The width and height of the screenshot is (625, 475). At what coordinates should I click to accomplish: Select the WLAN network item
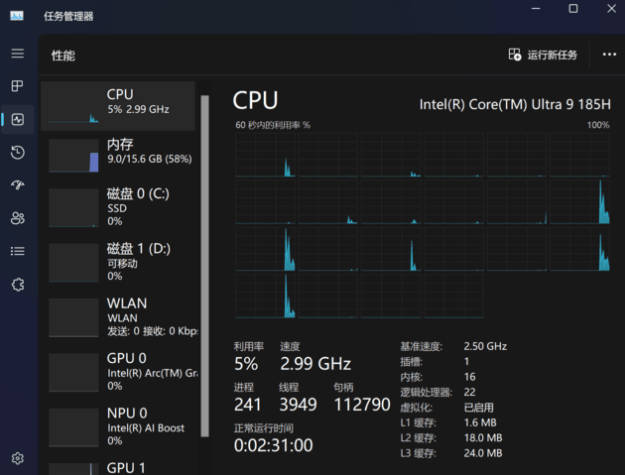pos(118,317)
